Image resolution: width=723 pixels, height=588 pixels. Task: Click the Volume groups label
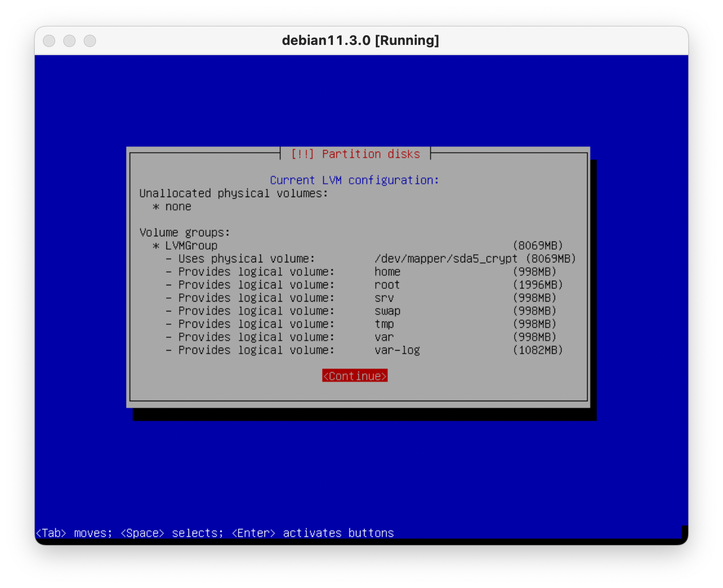click(x=185, y=233)
